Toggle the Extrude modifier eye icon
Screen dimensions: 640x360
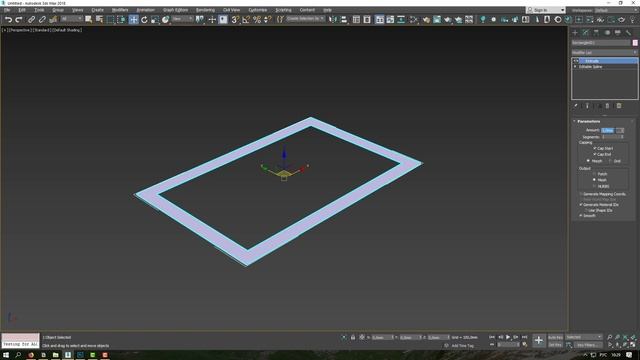576,61
